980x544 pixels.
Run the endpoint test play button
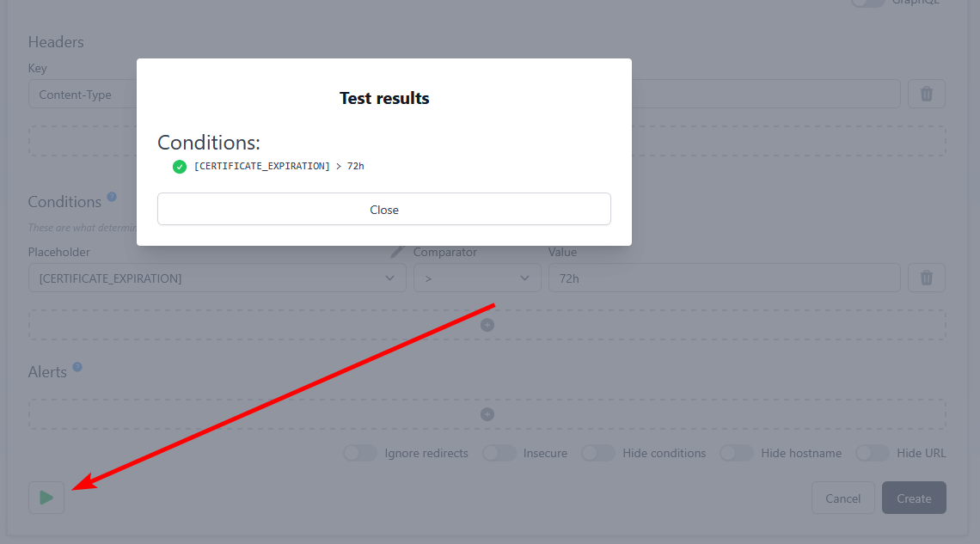[46, 498]
